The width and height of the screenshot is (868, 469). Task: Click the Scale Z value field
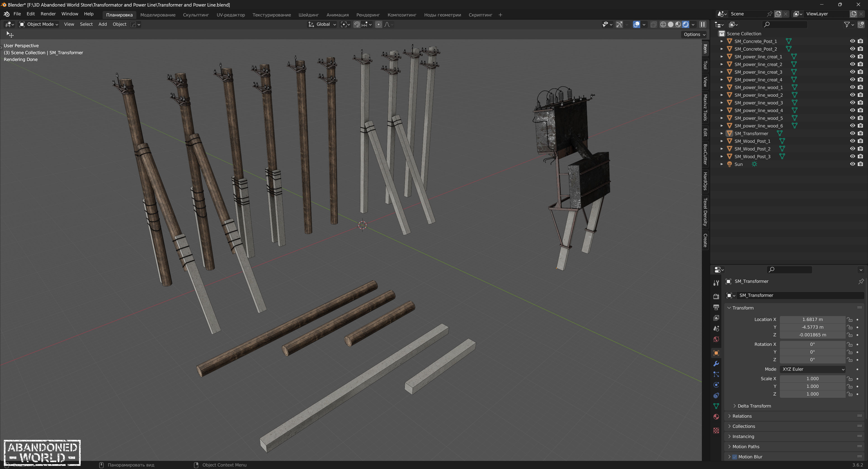[x=812, y=394]
